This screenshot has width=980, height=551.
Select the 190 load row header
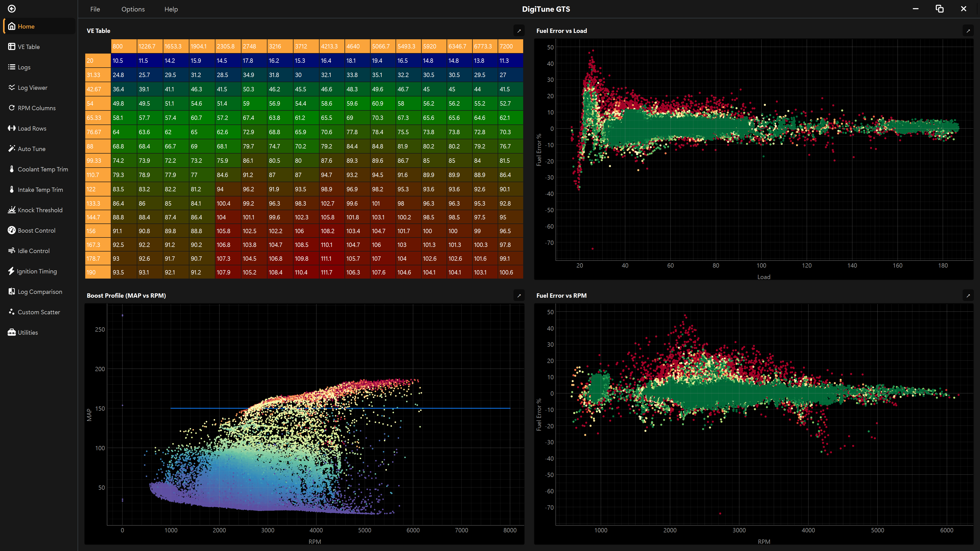tap(98, 272)
